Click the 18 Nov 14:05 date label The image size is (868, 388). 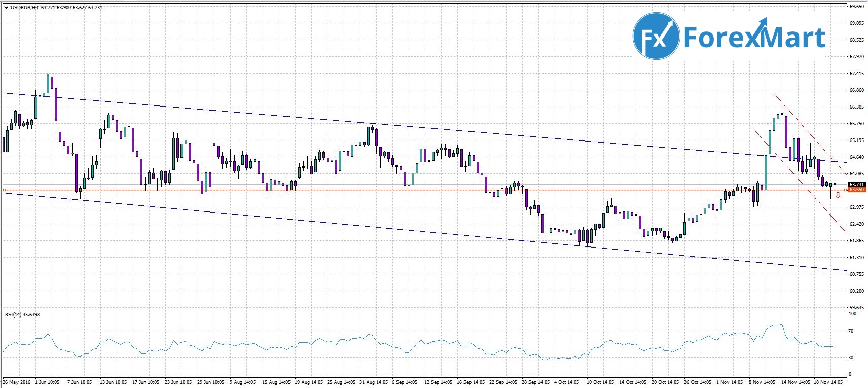point(827,382)
